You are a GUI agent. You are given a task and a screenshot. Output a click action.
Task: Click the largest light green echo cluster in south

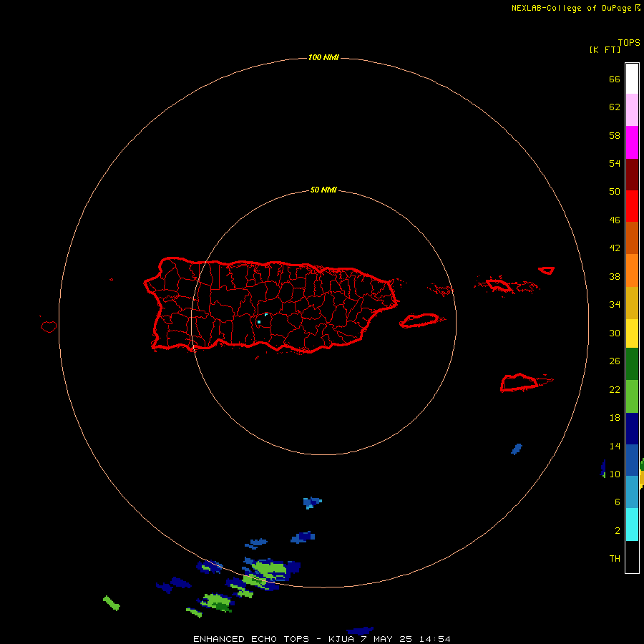(x=269, y=570)
